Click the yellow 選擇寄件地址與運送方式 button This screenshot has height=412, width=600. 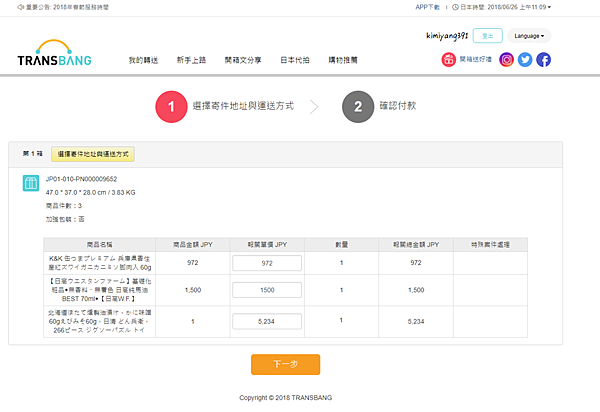point(93,154)
